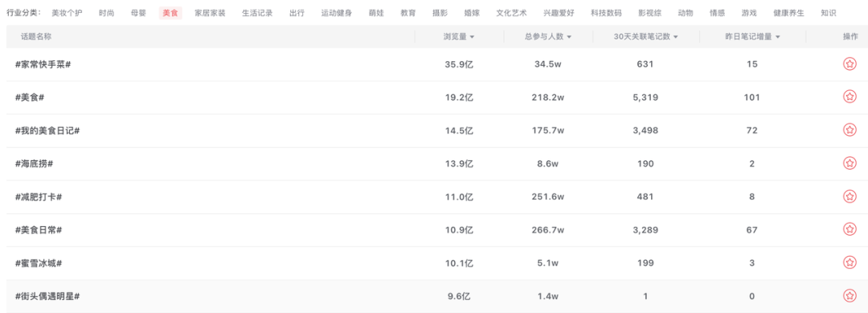The width and height of the screenshot is (868, 313).
Task: Choose the 生活记录 category
Action: coord(257,13)
